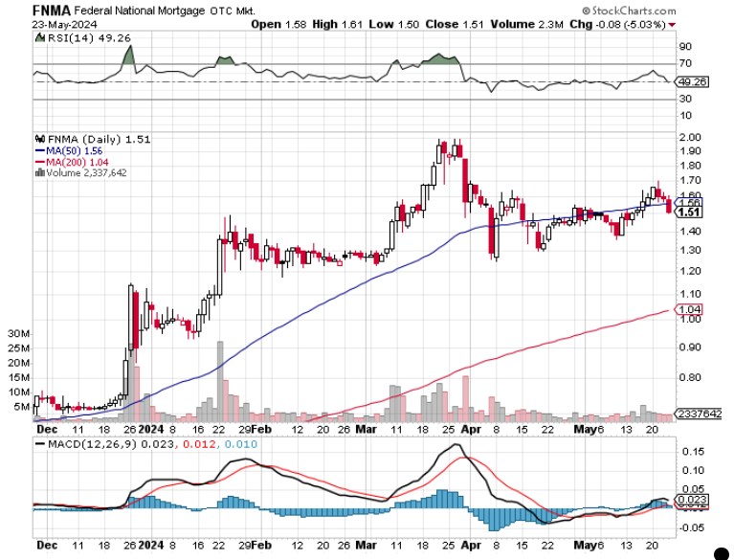The image size is (734, 560).
Task: Click the blue 0.010 histogram value in the MACD legend
Action: click(240, 444)
